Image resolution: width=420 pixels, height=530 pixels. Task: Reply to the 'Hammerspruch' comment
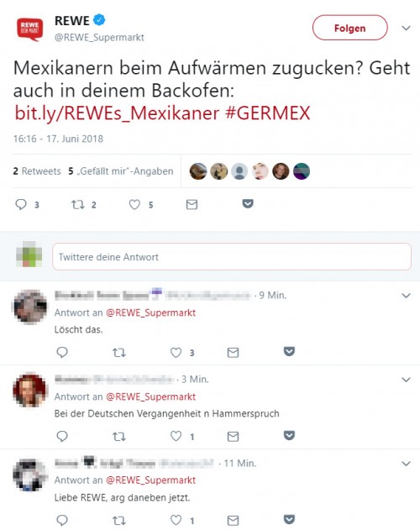(62, 436)
